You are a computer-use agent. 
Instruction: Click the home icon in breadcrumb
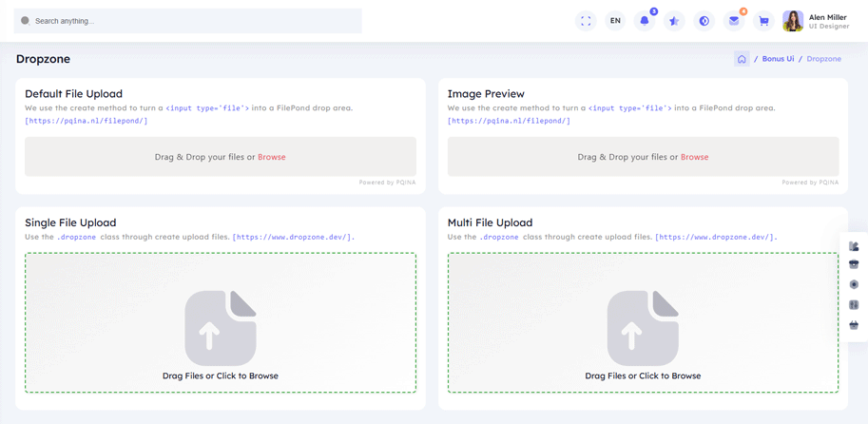point(742,59)
